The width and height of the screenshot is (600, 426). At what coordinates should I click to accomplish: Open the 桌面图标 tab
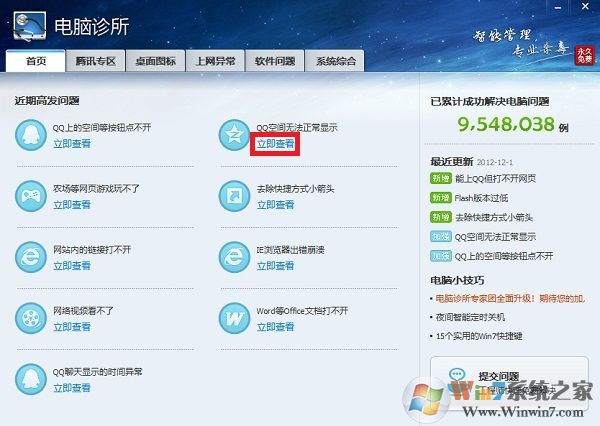pos(155,61)
